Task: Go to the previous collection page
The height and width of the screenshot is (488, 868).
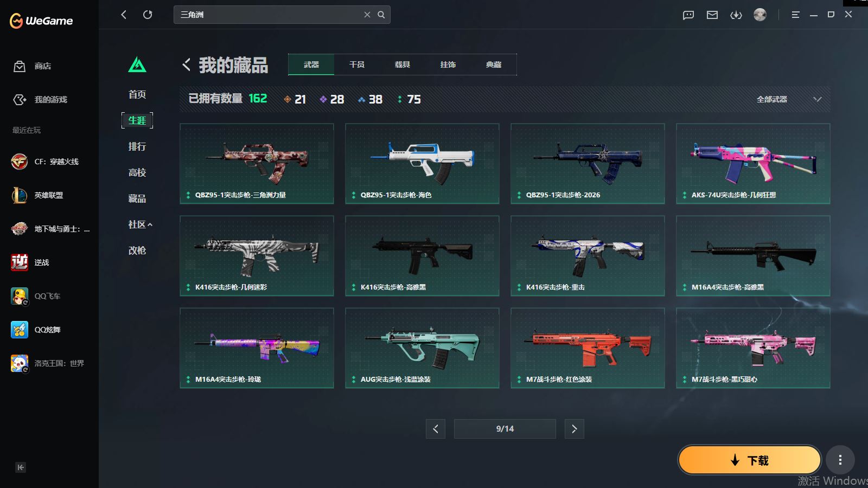Action: click(x=436, y=429)
